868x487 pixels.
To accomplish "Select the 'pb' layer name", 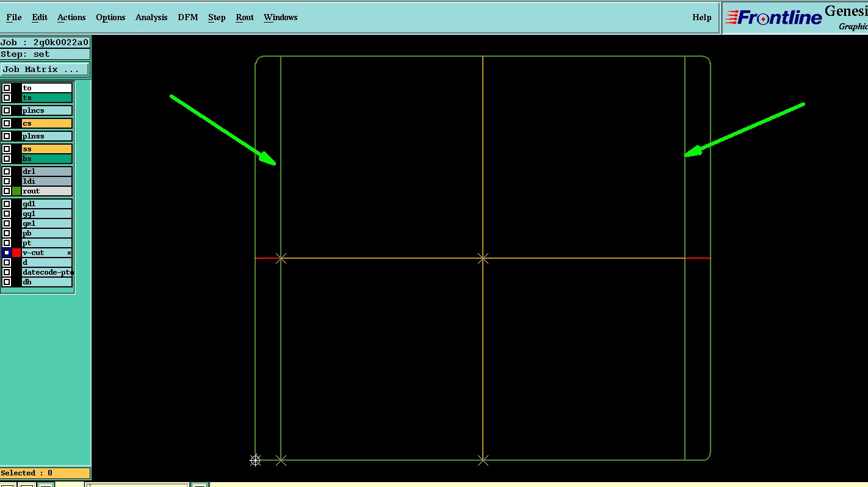I will coord(47,233).
